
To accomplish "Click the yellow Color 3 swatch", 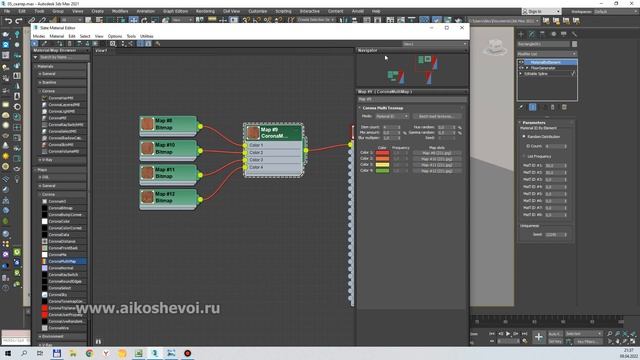I will click(x=382, y=165).
